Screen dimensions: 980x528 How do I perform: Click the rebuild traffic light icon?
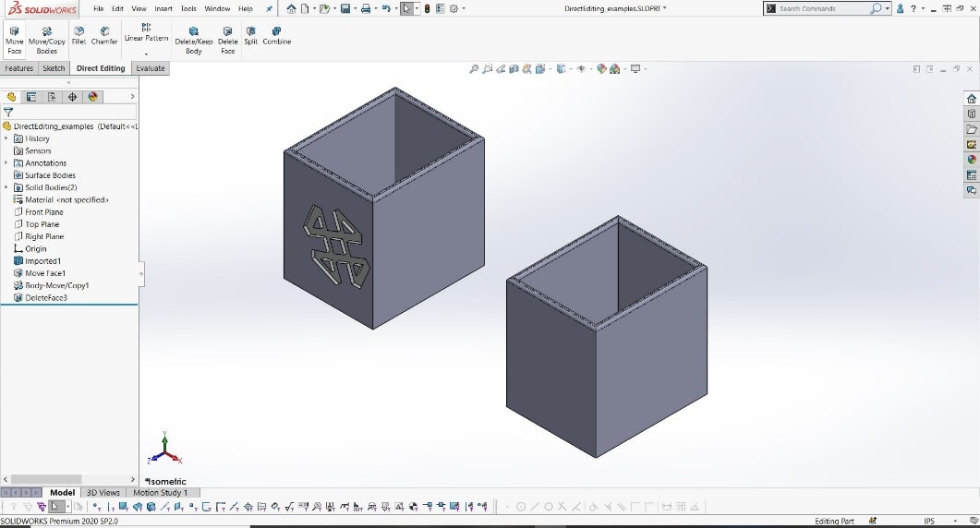pyautogui.click(x=427, y=9)
